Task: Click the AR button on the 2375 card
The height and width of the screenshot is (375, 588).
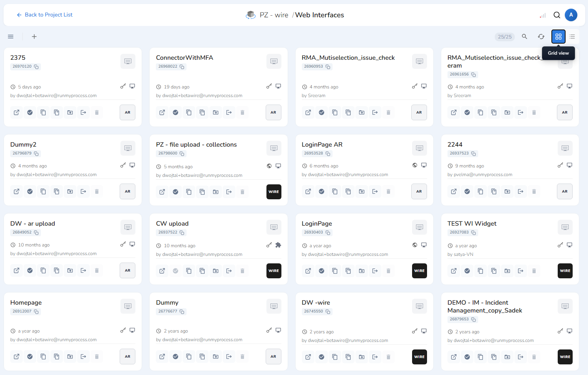Action: [x=128, y=112]
